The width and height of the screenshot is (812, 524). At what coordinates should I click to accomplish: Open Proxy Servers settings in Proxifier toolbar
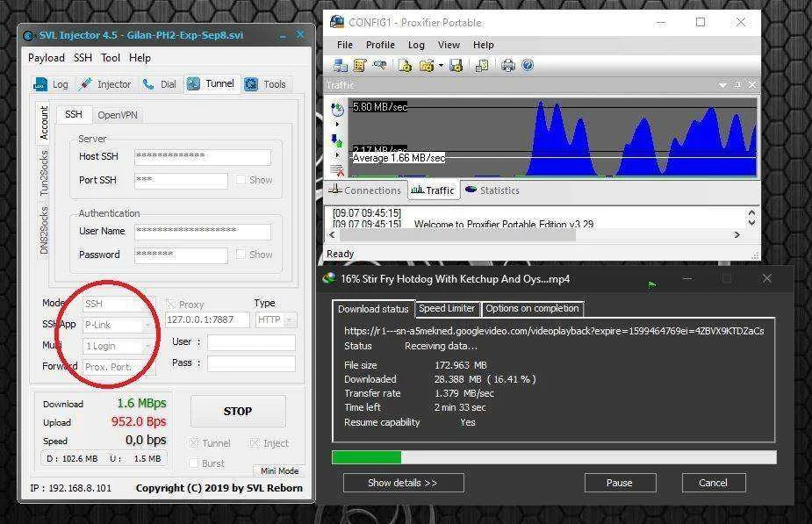pyautogui.click(x=341, y=66)
